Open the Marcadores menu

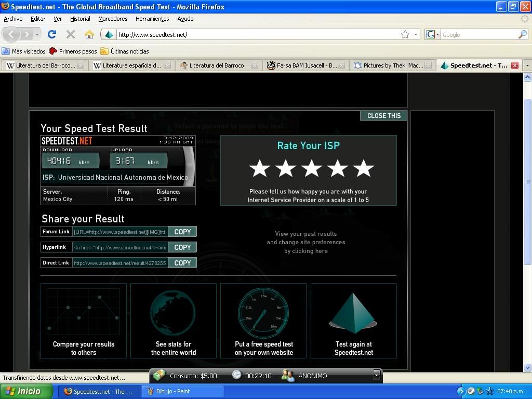113,19
